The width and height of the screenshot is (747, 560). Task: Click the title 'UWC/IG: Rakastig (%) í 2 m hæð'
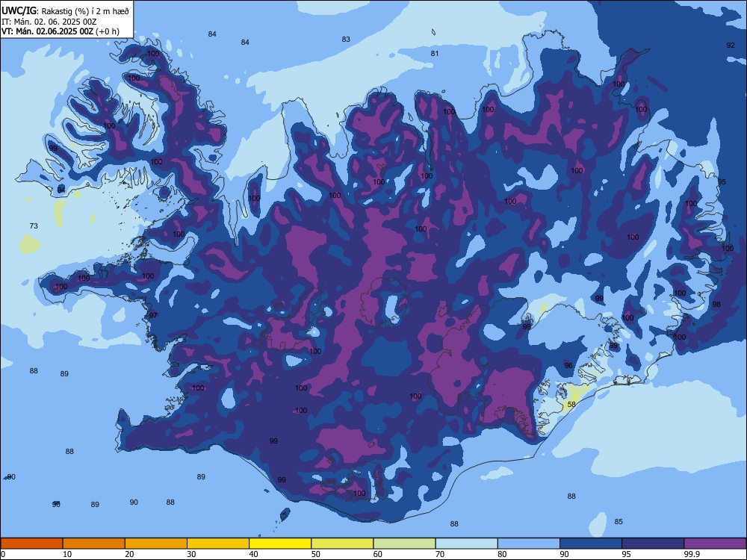(65, 11)
